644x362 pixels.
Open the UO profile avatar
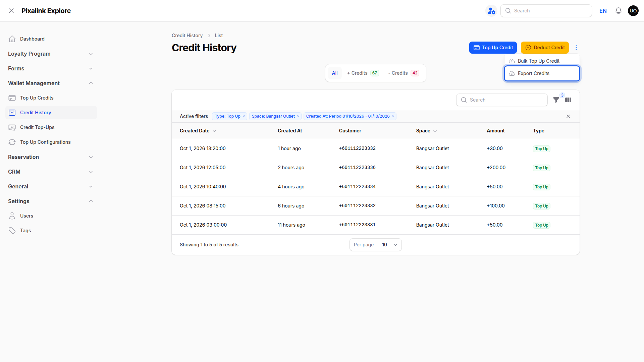pyautogui.click(x=633, y=11)
